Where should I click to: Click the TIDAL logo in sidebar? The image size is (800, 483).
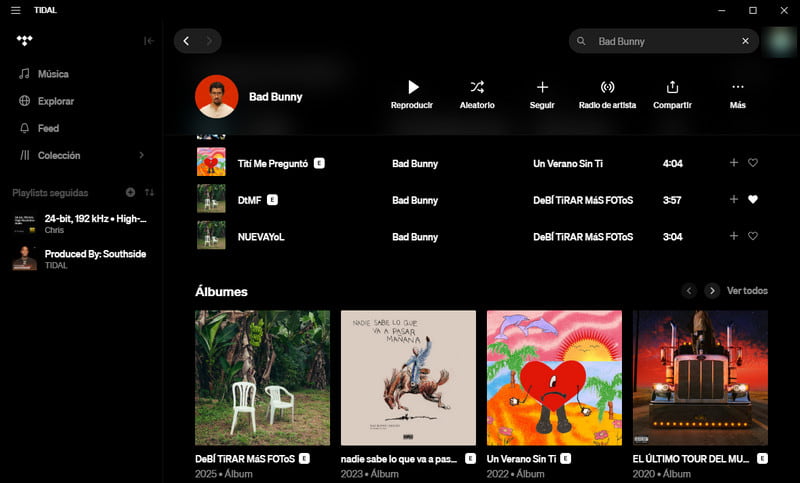point(24,41)
